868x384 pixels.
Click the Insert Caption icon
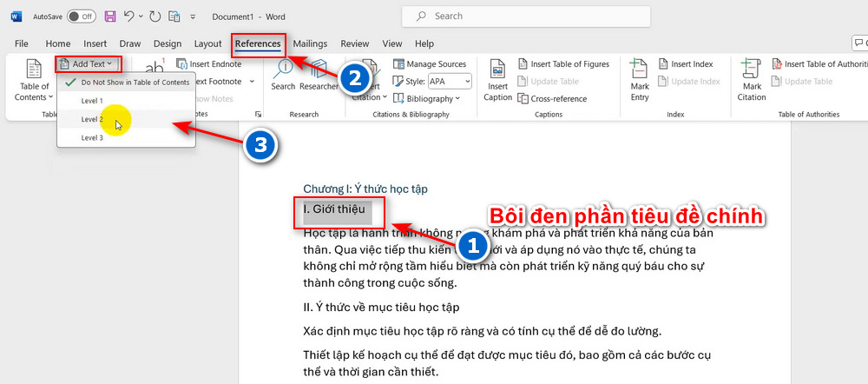tap(497, 80)
